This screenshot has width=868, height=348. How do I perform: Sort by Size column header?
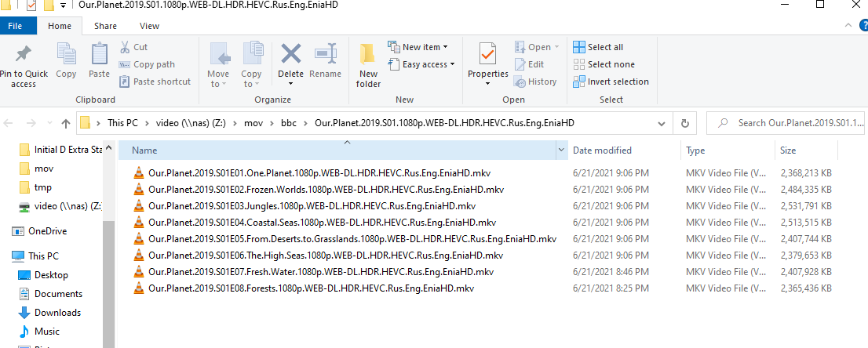pos(805,150)
